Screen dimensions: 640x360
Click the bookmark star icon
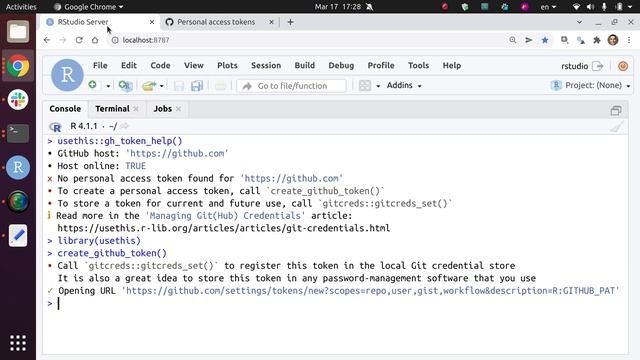click(x=545, y=40)
